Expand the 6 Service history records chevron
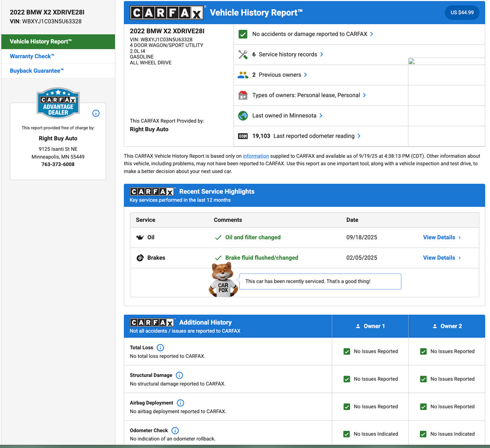The image size is (490, 448). tap(322, 55)
